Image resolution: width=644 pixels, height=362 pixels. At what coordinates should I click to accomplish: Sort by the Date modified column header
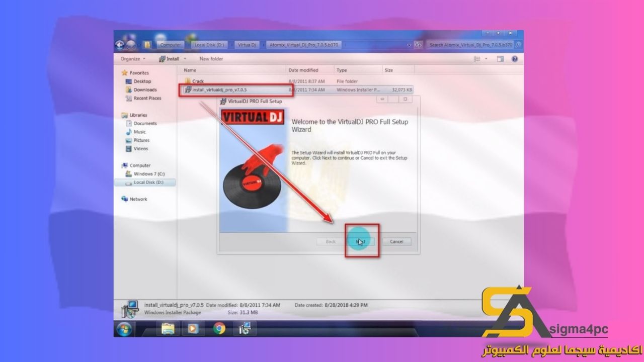pyautogui.click(x=310, y=70)
